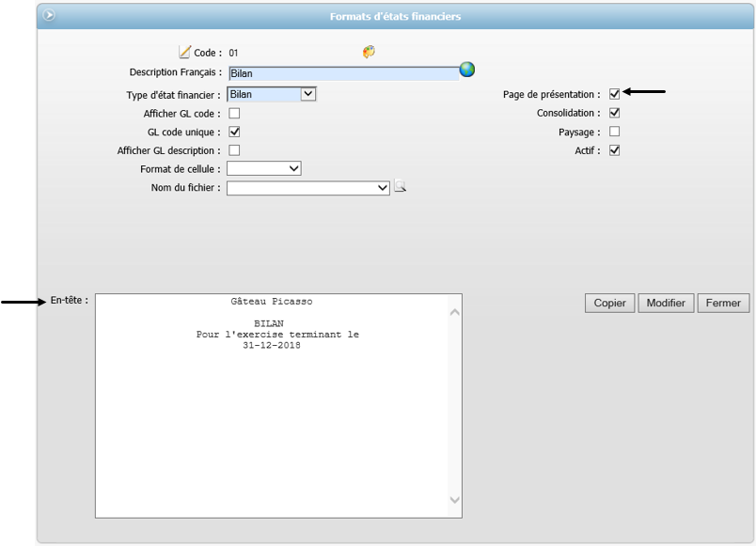Screen dimensions: 756x547
Task: Click the scroll down arrow in En-tête box
Action: pos(454,501)
